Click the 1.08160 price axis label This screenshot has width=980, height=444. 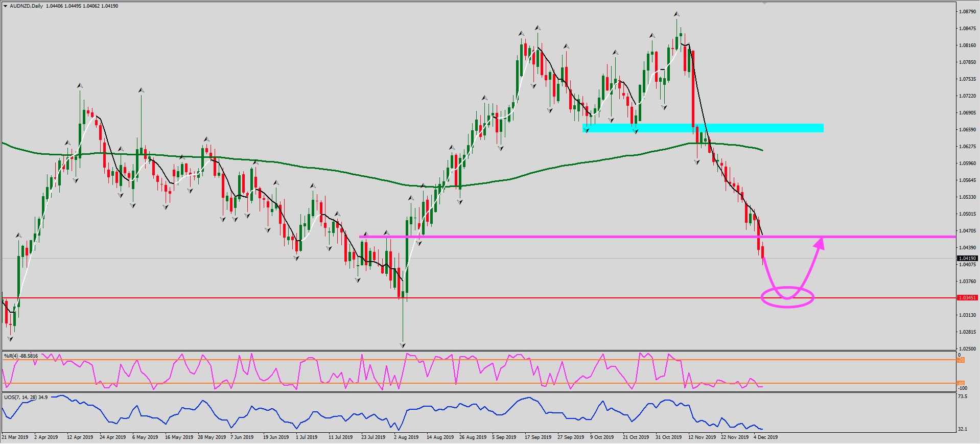(967, 45)
